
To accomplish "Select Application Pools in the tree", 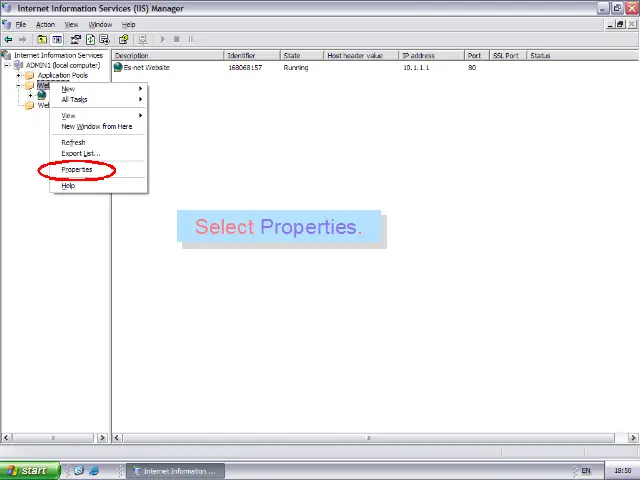I will click(x=62, y=76).
